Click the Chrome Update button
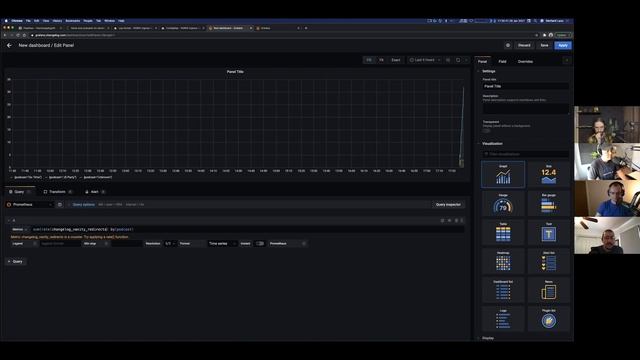 click(563, 35)
